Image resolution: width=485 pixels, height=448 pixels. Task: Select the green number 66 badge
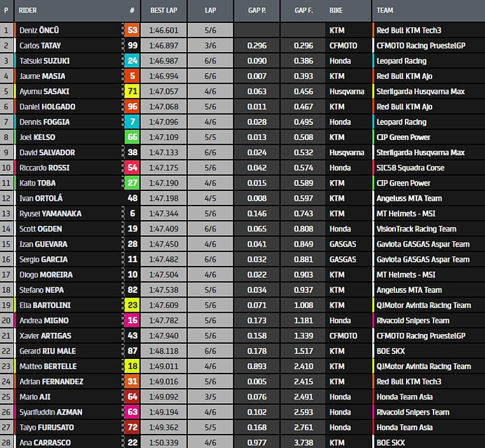coord(132,137)
